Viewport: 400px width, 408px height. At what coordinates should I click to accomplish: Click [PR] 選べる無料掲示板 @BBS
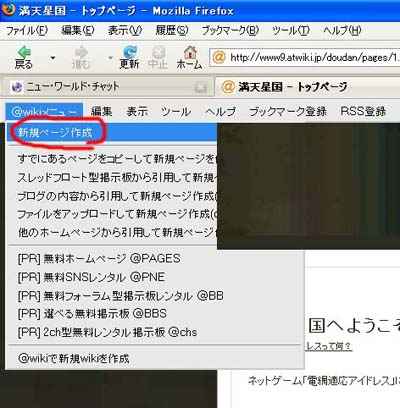[x=92, y=314]
